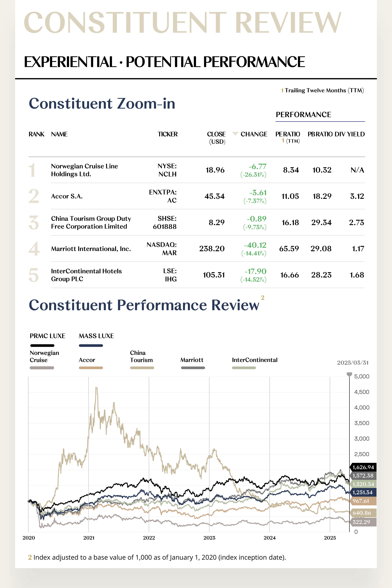Click the date marker triangle above the chart
The height and width of the screenshot is (588, 392).
[349, 374]
